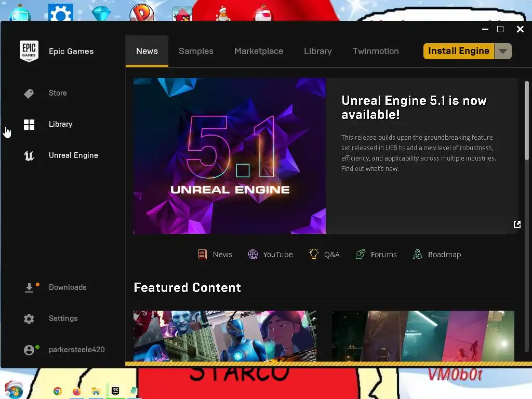Click the parkersteele420 account name
The height and width of the screenshot is (399, 532).
point(77,350)
